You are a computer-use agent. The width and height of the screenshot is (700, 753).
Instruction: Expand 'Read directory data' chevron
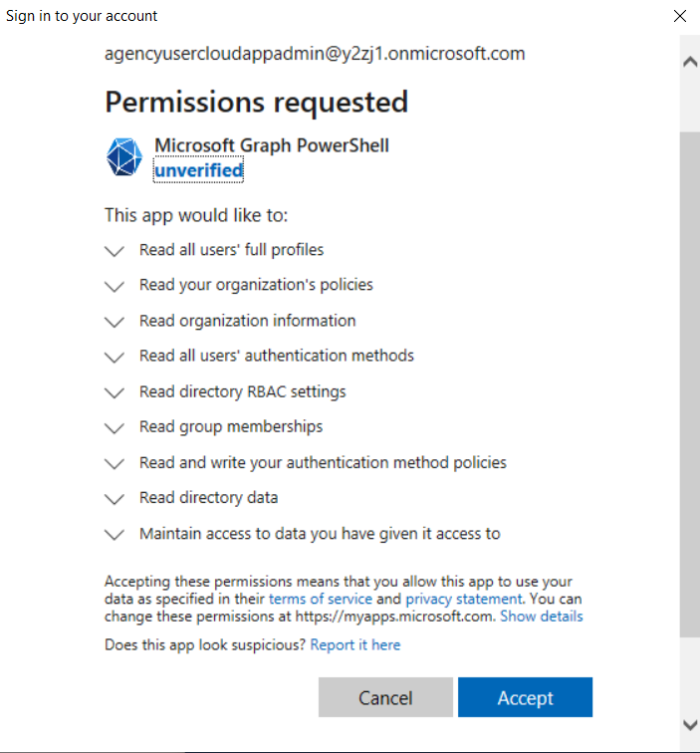115,499
